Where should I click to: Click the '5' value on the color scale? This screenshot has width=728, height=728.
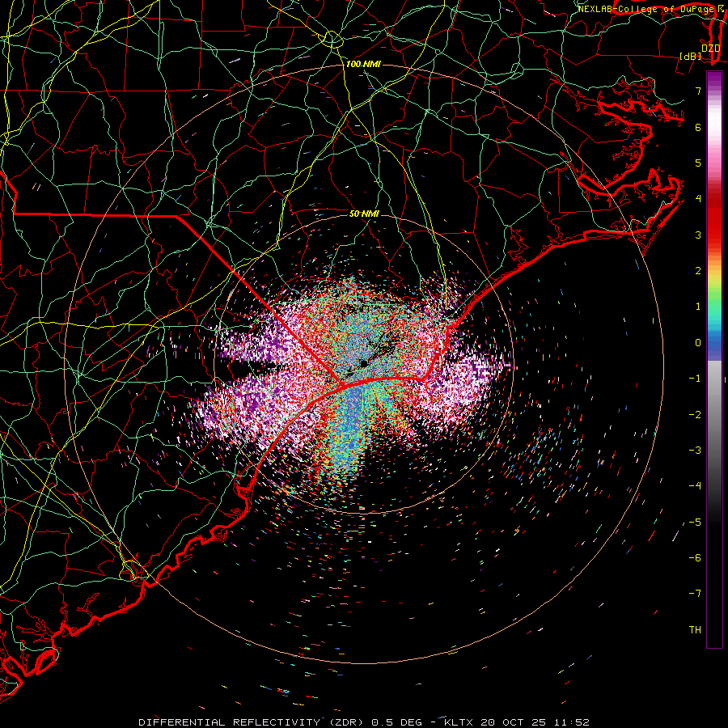coord(698,163)
